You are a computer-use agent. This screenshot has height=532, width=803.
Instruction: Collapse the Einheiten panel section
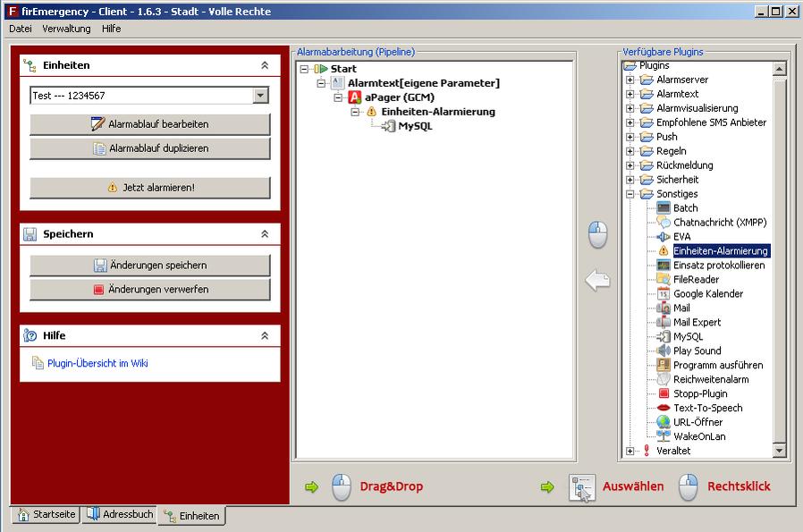pyautogui.click(x=265, y=65)
